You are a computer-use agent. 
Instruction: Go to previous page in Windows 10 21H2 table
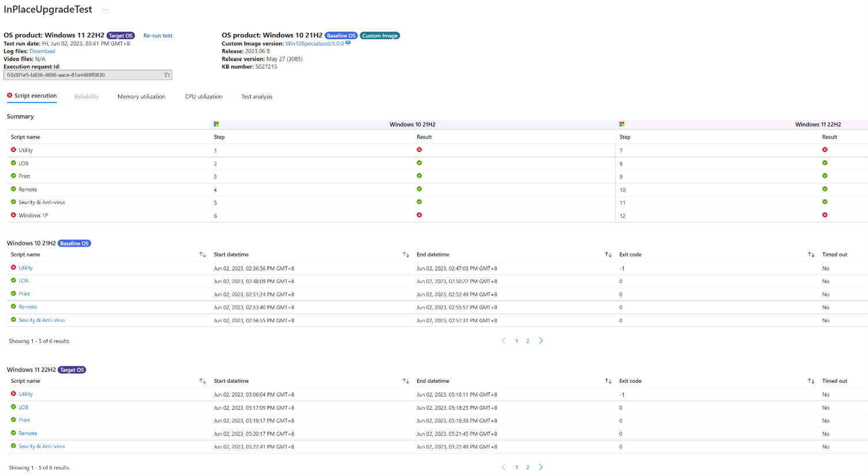click(x=504, y=341)
